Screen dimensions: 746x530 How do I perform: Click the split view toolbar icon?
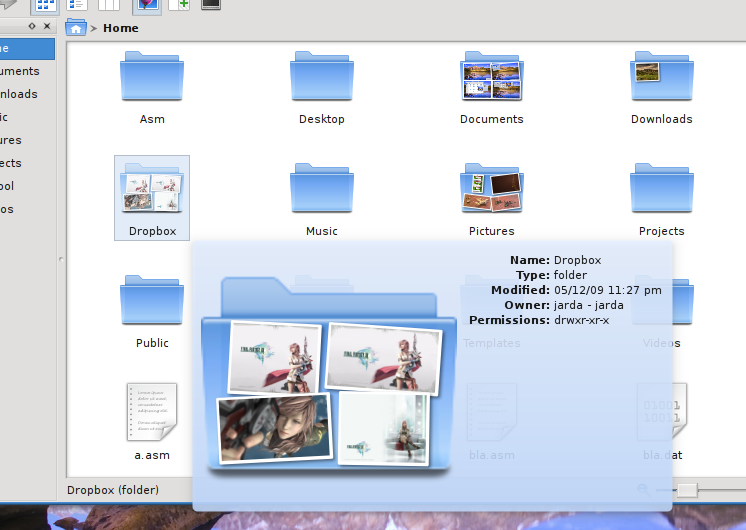pos(179,5)
